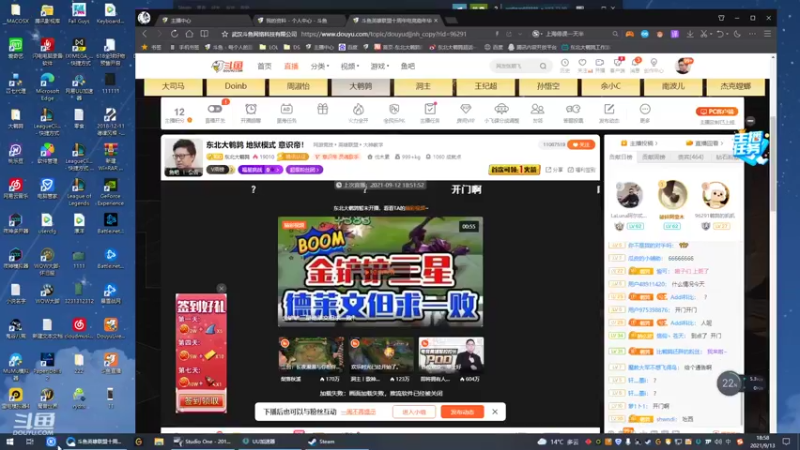Open the streamer tasks checklist icon
800x450 pixels.
pyautogui.click(x=430, y=109)
